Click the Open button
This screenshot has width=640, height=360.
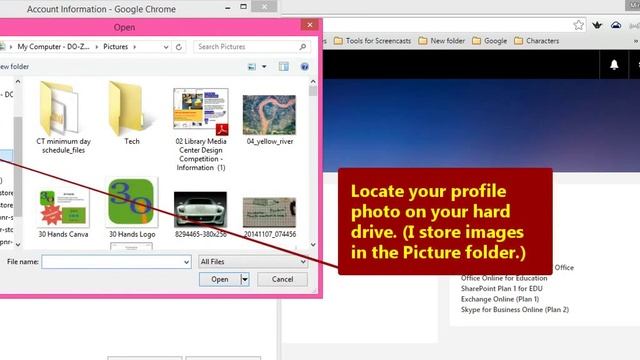[x=220, y=280]
